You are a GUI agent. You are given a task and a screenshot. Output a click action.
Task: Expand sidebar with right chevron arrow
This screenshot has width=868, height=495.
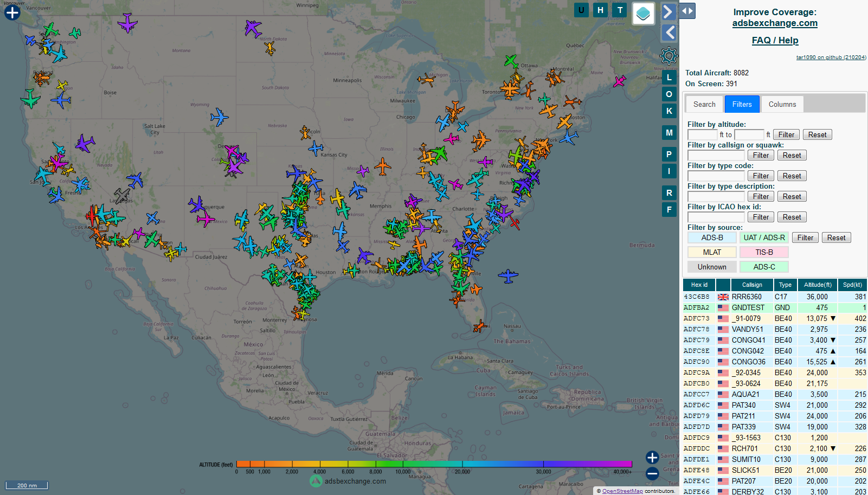tap(669, 11)
